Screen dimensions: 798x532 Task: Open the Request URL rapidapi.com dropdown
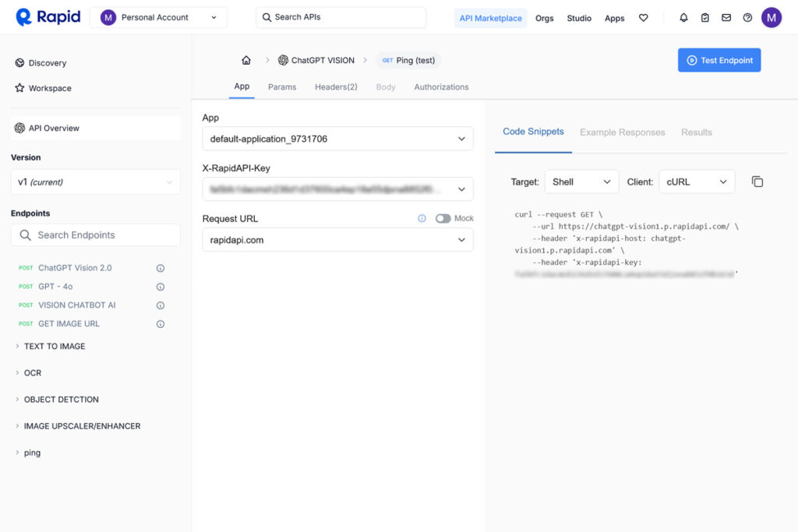pos(337,240)
